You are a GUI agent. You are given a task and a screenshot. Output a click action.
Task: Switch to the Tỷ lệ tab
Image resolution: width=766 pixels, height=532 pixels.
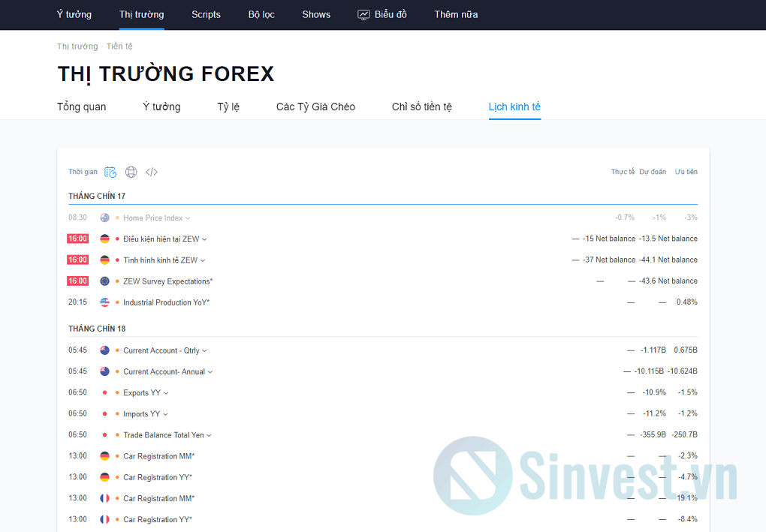pos(228,107)
